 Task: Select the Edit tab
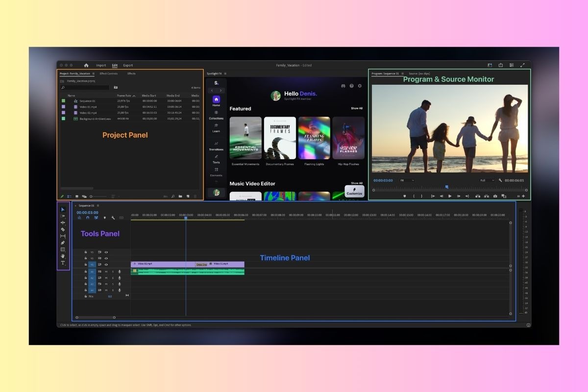115,65
